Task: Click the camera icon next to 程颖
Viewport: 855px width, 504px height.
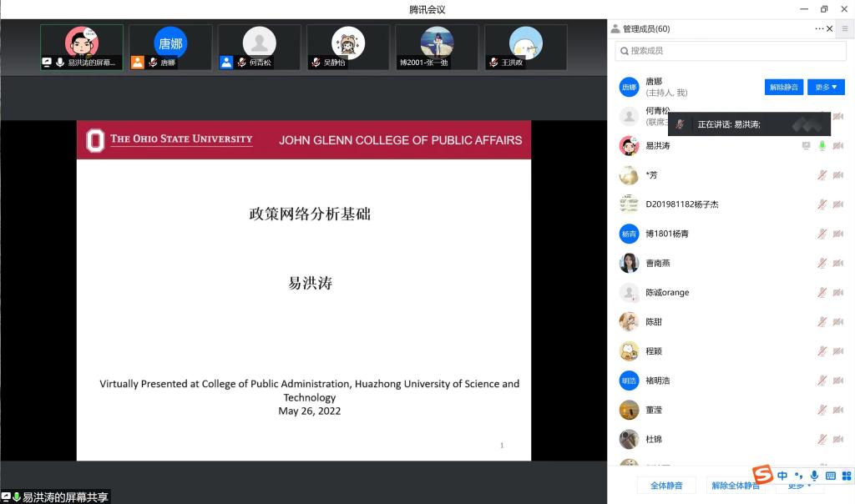Action: click(x=837, y=351)
